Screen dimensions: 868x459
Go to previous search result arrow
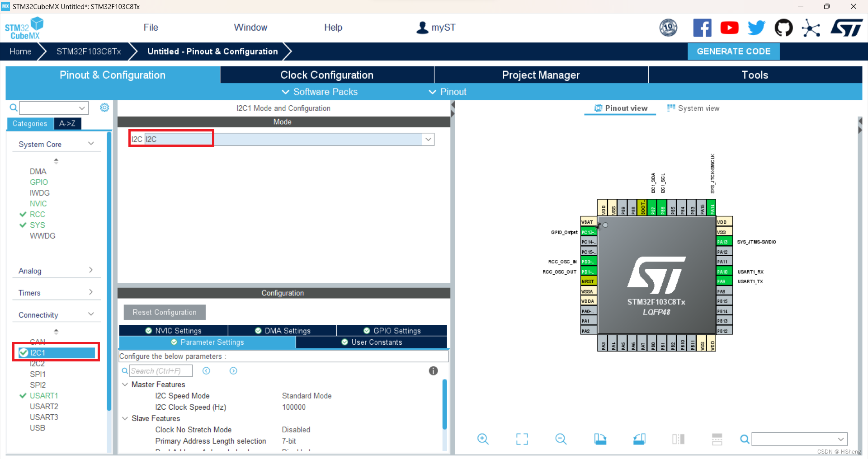(x=206, y=370)
